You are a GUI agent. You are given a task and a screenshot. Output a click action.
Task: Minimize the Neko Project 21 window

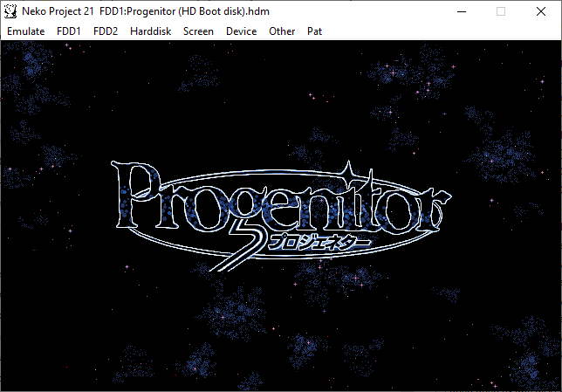point(462,11)
